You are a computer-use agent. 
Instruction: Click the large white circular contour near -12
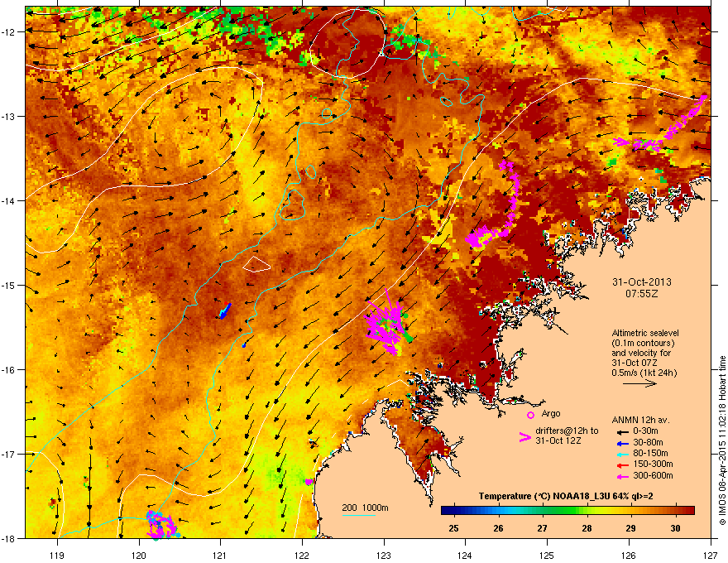tap(347, 43)
